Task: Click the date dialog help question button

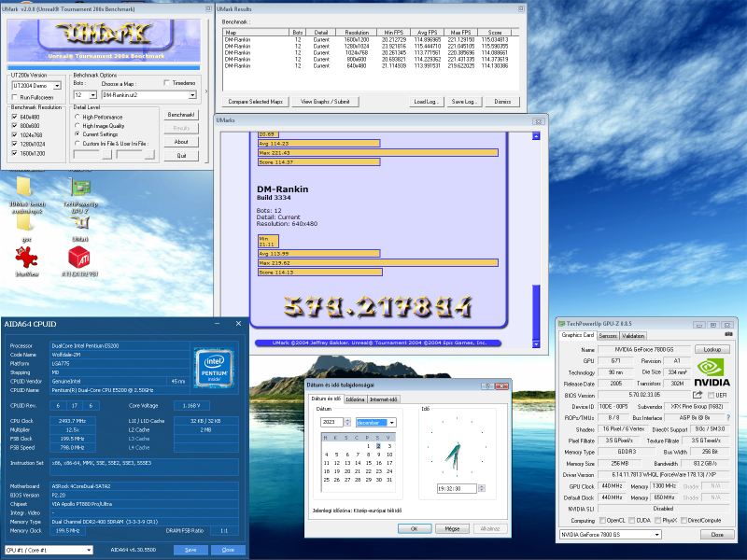Action: click(x=486, y=386)
